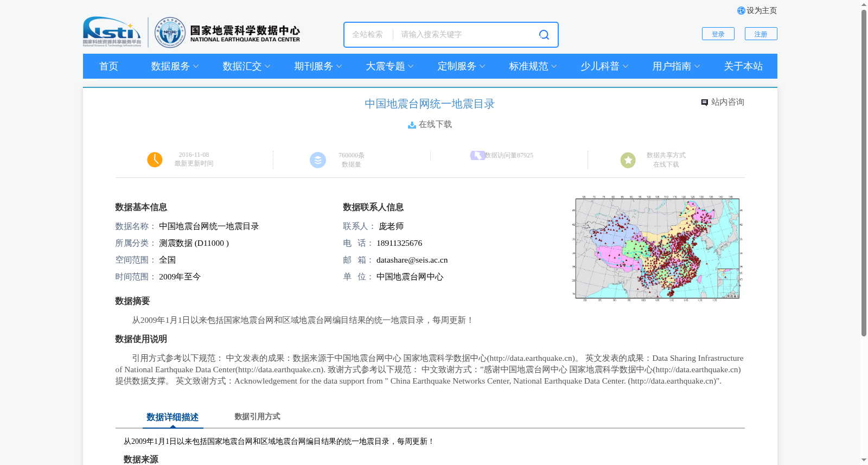The height and width of the screenshot is (465, 868).
Task: Click the 760000条 data volume value
Action: click(x=352, y=156)
